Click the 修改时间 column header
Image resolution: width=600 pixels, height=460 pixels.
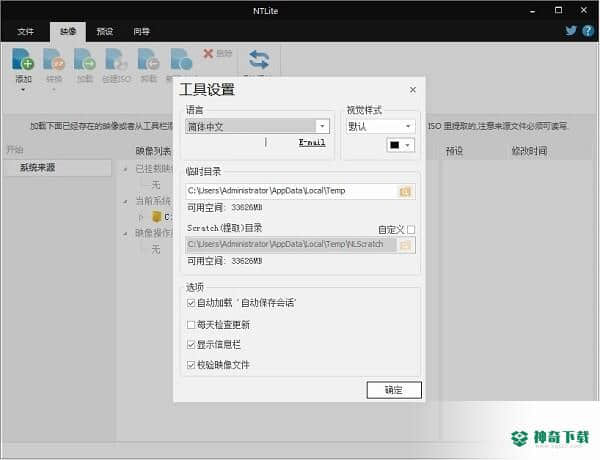pyautogui.click(x=529, y=151)
